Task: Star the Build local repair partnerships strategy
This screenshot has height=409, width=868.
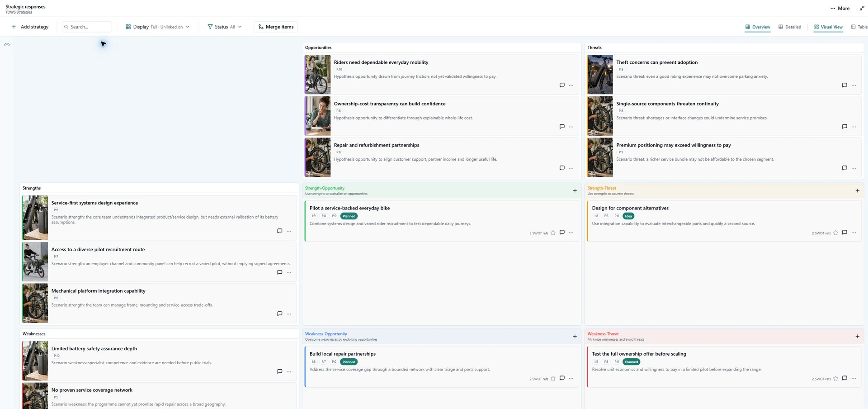Action: tap(553, 378)
